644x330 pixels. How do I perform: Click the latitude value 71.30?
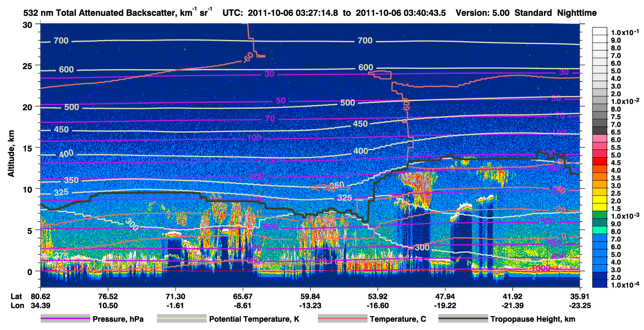(175, 296)
